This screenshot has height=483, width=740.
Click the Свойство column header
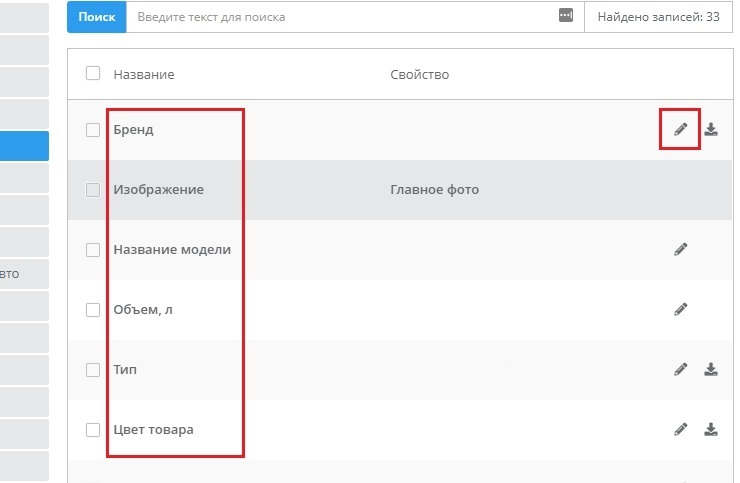(x=419, y=75)
